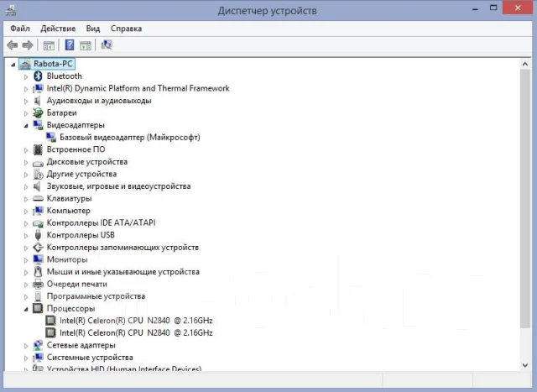Click the Контроллеры запоминающих устройств icon

pyautogui.click(x=38, y=248)
